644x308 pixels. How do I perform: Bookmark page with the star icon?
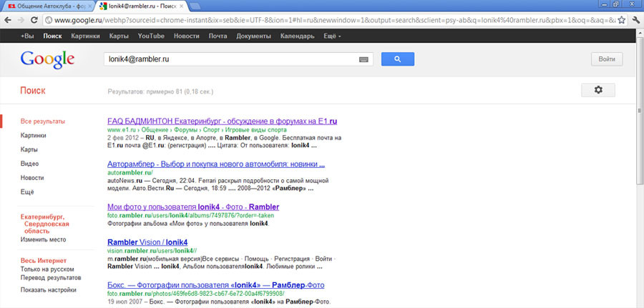point(622,20)
